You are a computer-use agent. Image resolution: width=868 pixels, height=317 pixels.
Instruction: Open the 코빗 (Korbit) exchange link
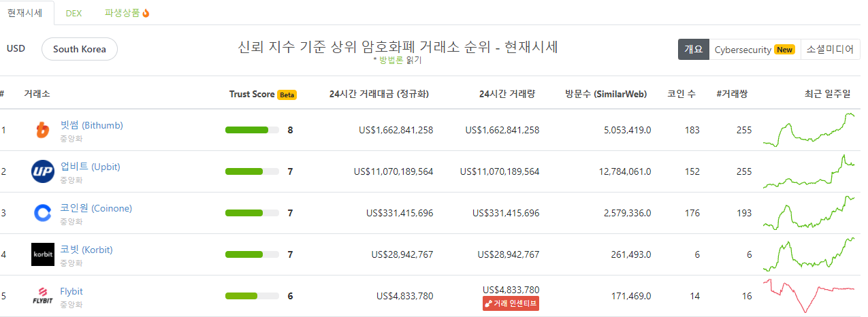tap(86, 250)
